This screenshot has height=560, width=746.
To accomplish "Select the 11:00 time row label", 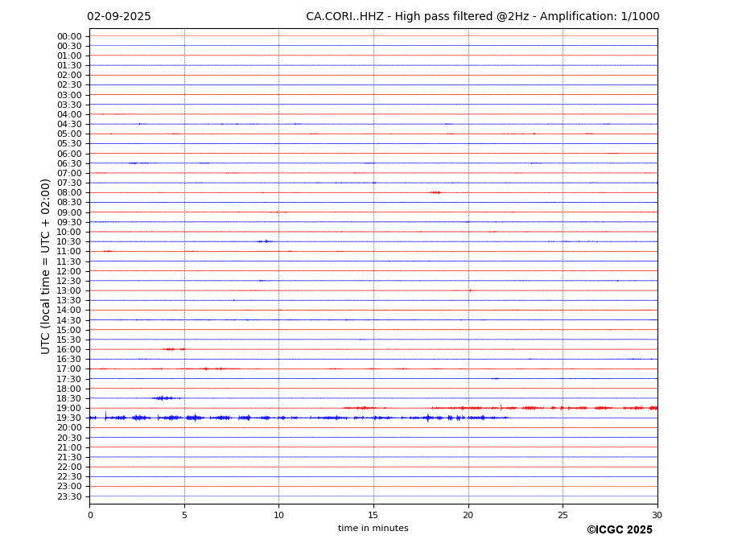I will 69,252.
